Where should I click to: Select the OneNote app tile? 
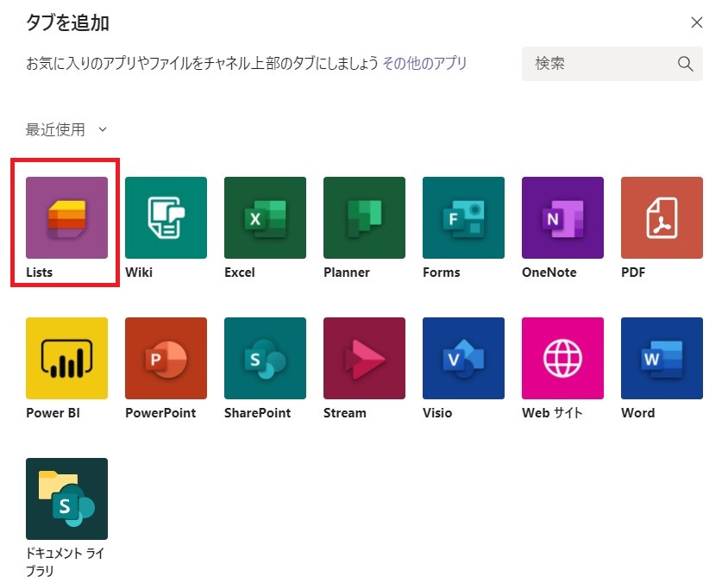[x=562, y=217]
